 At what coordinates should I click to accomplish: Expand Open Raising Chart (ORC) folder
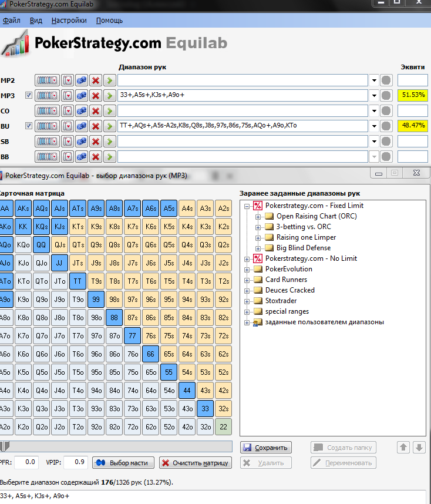pos(258,217)
